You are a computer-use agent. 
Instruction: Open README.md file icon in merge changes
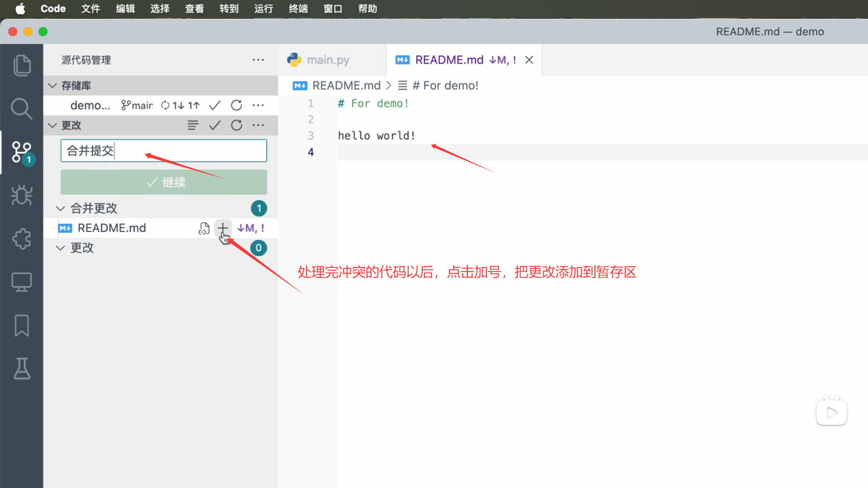[x=204, y=228]
